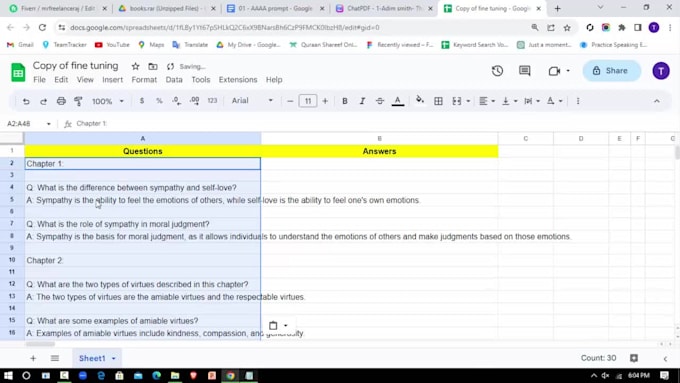Format cells as currency
Screen dimensions: 680x383
(142, 101)
